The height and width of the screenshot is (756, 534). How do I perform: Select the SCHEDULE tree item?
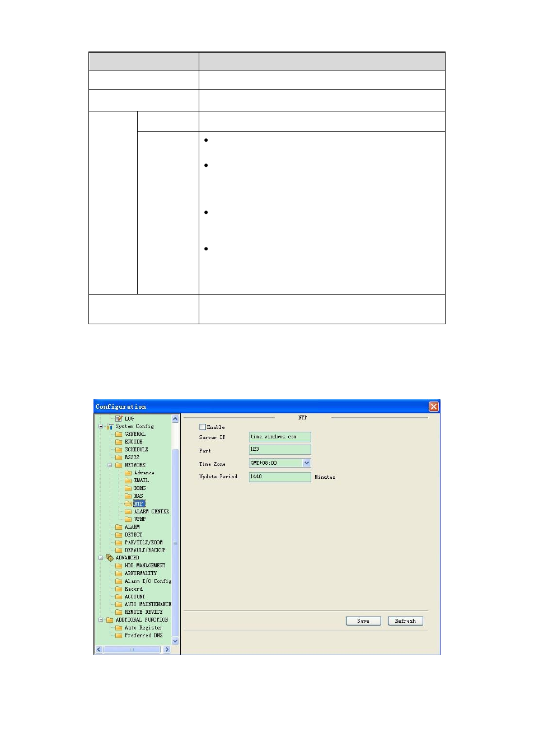click(x=137, y=450)
